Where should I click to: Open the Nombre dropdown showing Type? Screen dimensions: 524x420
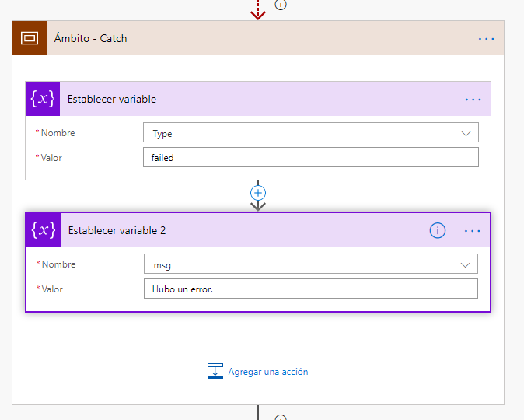point(310,133)
